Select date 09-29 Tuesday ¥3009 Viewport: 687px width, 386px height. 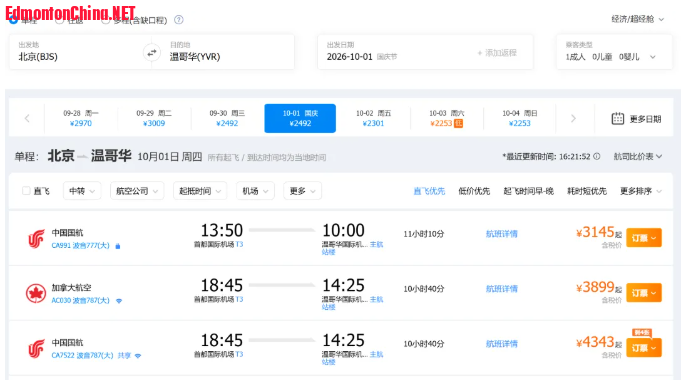pos(154,118)
